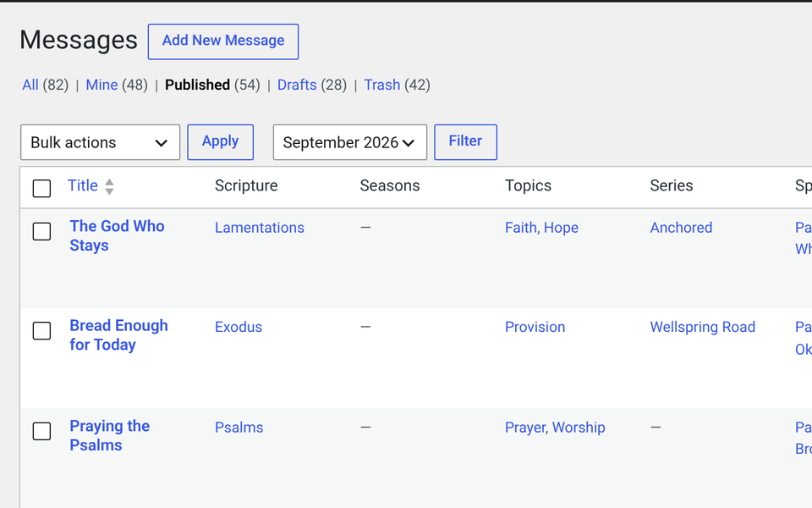Sort messages by Title column

pyautogui.click(x=82, y=185)
